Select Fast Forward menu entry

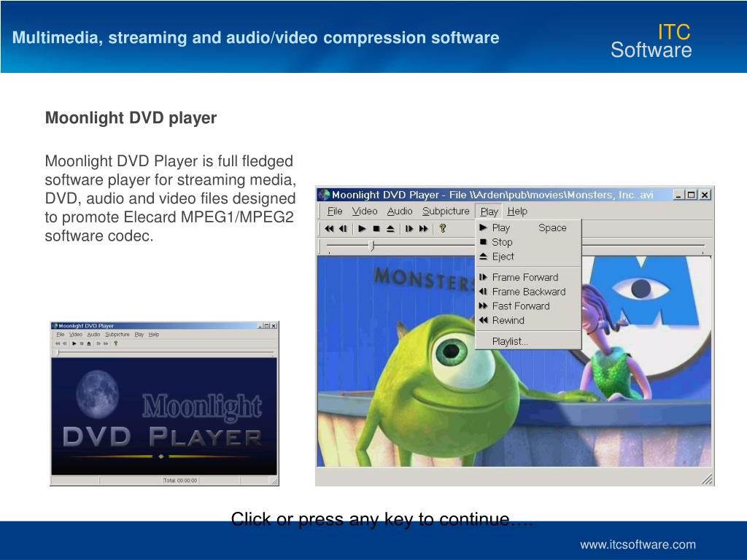528,306
